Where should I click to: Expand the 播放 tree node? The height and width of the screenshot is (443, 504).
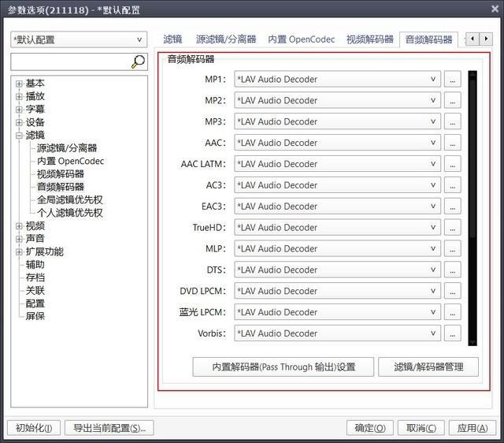[x=19, y=96]
